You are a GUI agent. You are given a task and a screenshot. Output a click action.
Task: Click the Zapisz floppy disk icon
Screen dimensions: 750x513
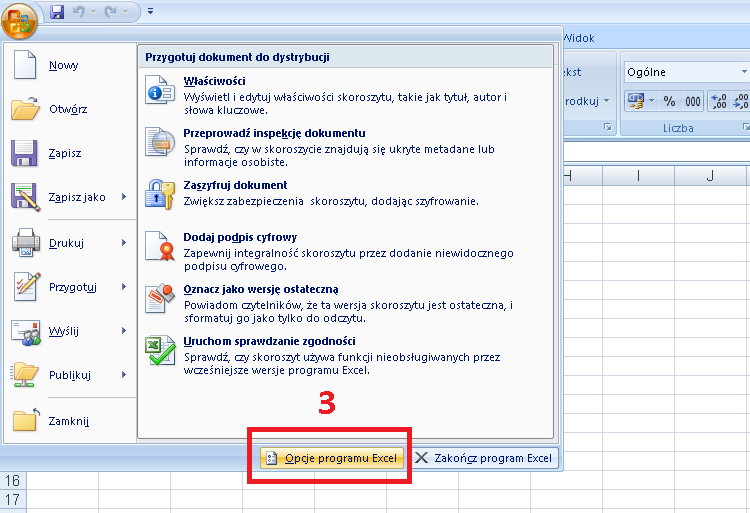[24, 153]
